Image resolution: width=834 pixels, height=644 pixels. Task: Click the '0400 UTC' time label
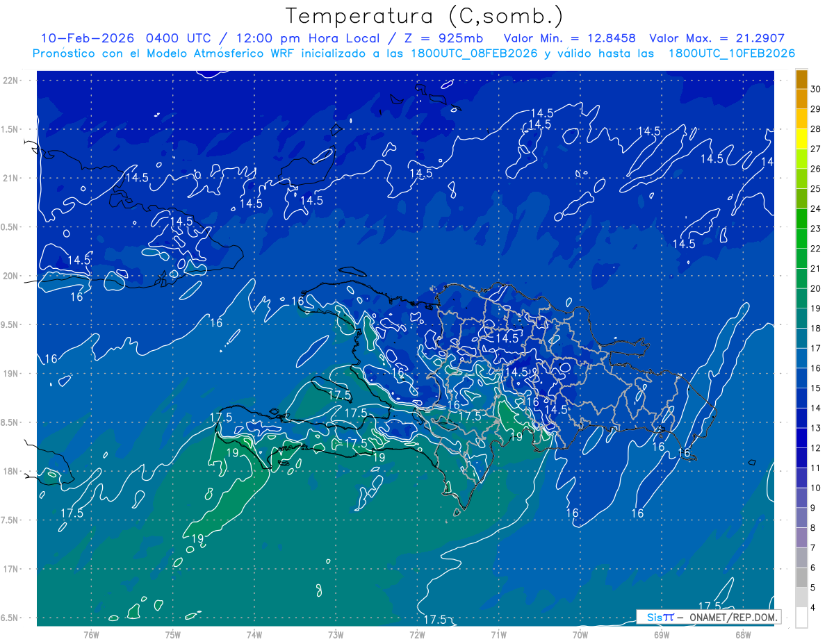180,38
